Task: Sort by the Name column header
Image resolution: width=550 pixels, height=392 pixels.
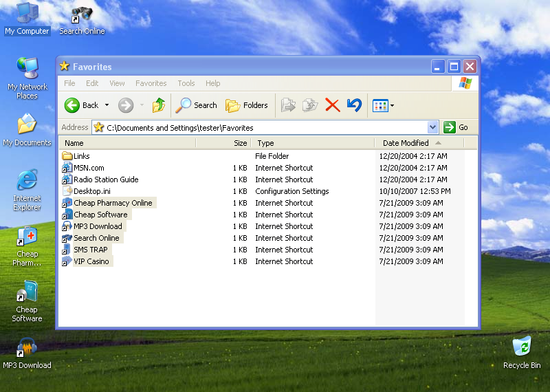Action: 127,143
